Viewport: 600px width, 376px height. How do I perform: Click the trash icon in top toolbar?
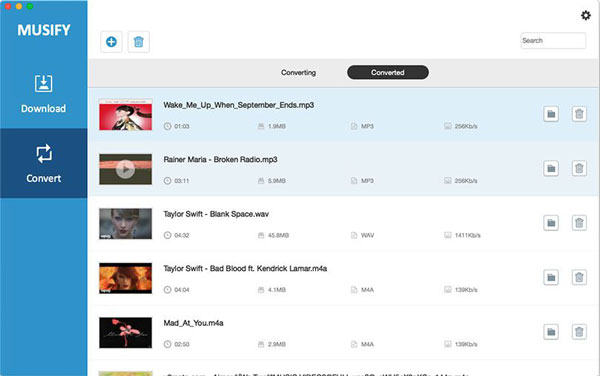click(x=139, y=42)
